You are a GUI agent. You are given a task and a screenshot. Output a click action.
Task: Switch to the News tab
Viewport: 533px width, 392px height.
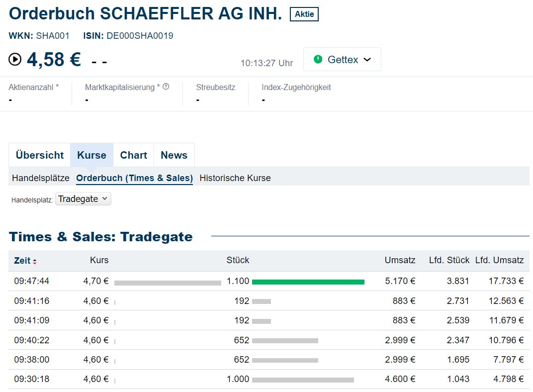pyautogui.click(x=174, y=155)
